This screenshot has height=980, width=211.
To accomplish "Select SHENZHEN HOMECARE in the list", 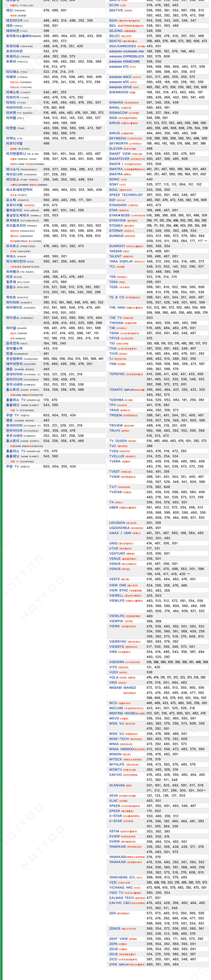I will [124, 61].
